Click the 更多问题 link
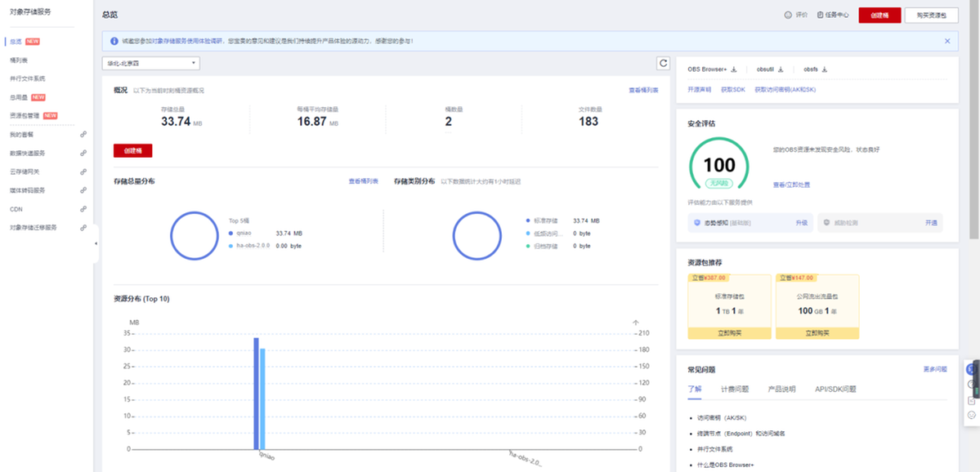This screenshot has height=472, width=980. coord(935,369)
